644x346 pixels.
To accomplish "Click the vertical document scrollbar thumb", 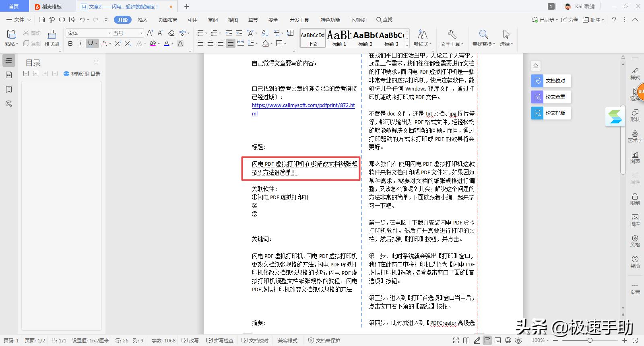I will point(623,140).
